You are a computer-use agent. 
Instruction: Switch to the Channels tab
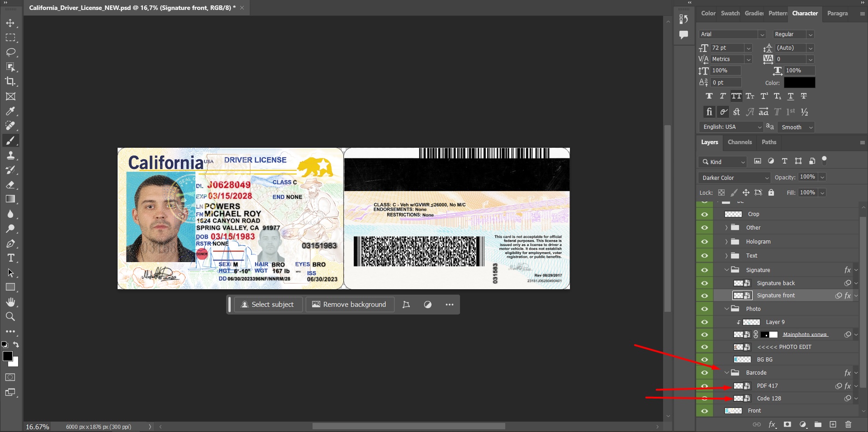tap(740, 142)
